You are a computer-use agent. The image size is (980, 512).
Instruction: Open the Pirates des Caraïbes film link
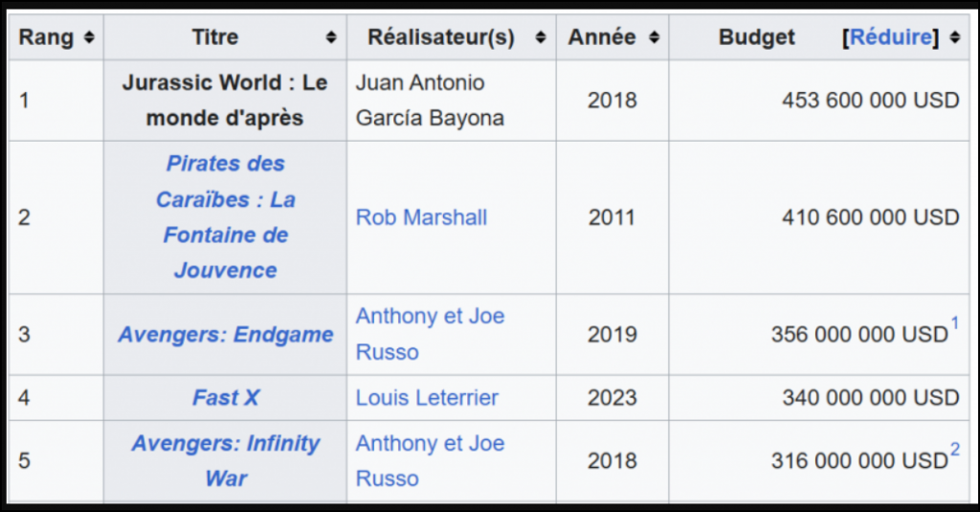(x=226, y=217)
